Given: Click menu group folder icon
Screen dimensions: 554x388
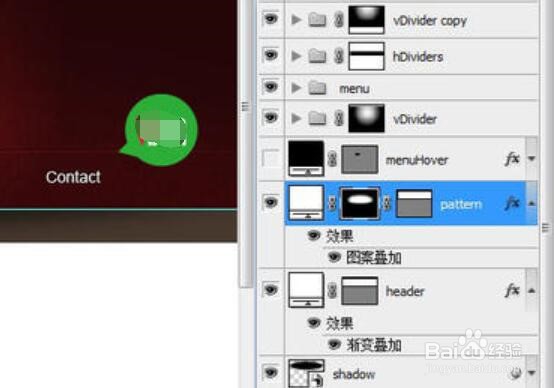Looking at the screenshot, I should (317, 88).
